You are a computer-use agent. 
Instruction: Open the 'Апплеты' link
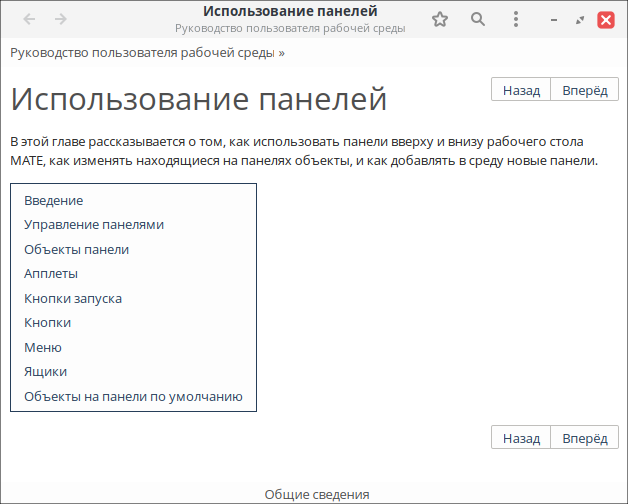pyautogui.click(x=51, y=274)
